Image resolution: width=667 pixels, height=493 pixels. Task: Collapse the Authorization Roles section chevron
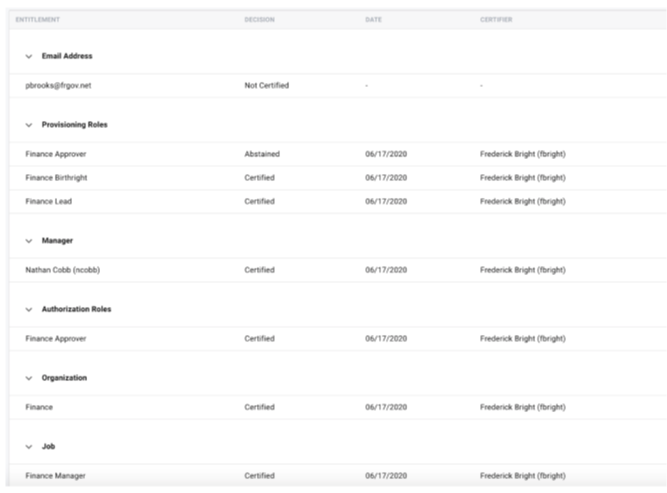coord(29,309)
